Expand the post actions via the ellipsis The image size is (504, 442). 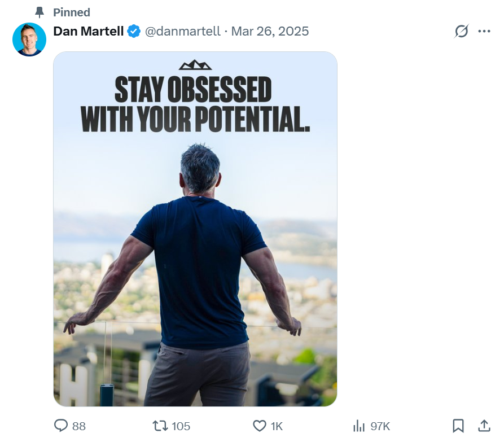pos(485,32)
